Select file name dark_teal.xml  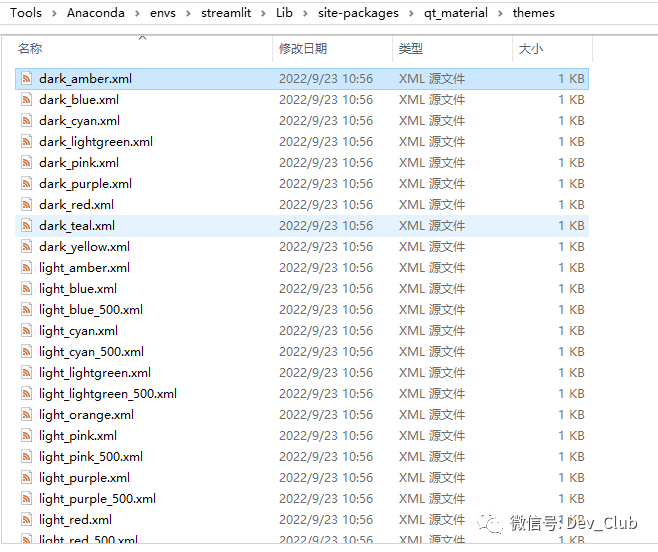pyautogui.click(x=77, y=225)
